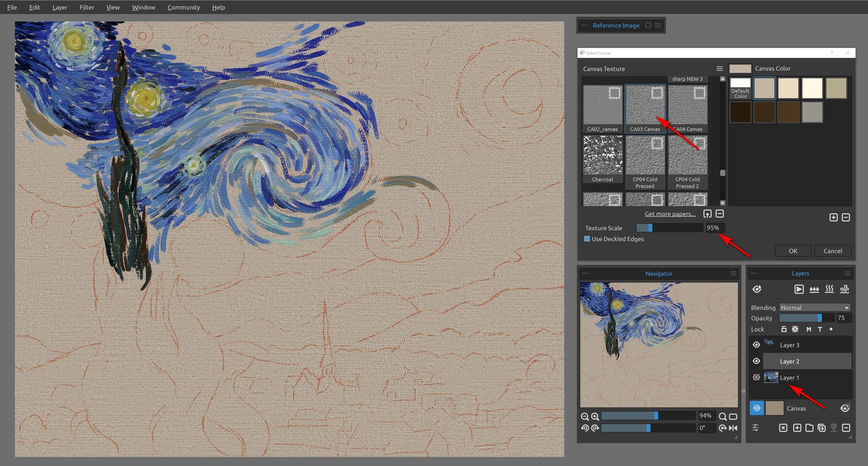Image resolution: width=868 pixels, height=466 pixels.
Task: Open the File menu
Action: (12, 7)
